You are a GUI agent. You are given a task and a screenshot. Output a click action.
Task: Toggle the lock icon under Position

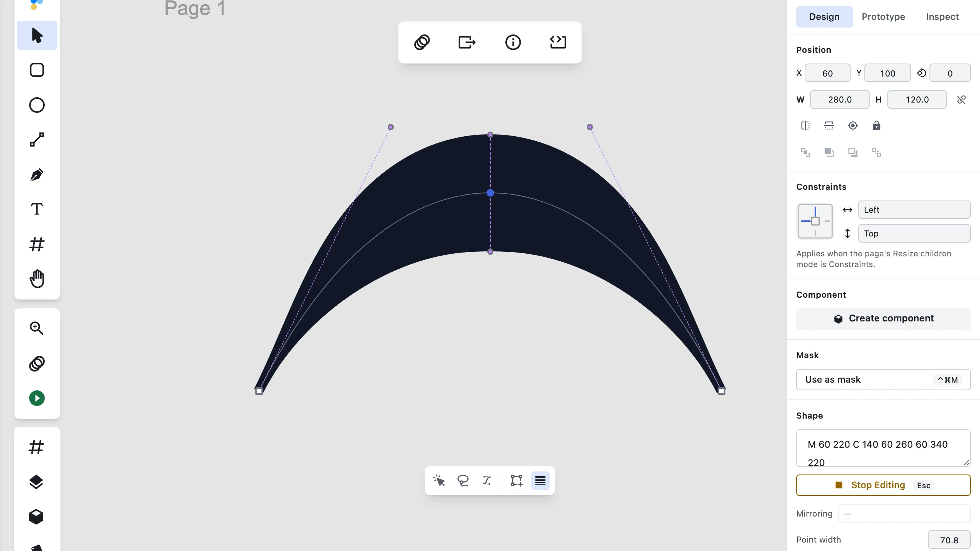[x=877, y=126]
